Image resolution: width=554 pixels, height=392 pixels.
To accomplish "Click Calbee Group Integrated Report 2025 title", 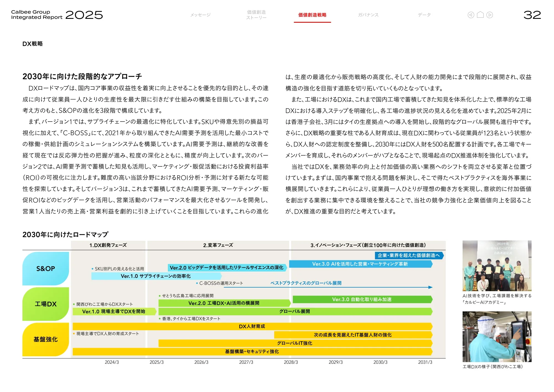I will pyautogui.click(x=57, y=15).
